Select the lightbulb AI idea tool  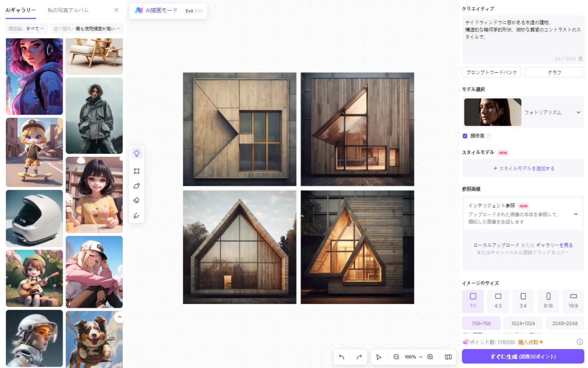[x=136, y=153]
